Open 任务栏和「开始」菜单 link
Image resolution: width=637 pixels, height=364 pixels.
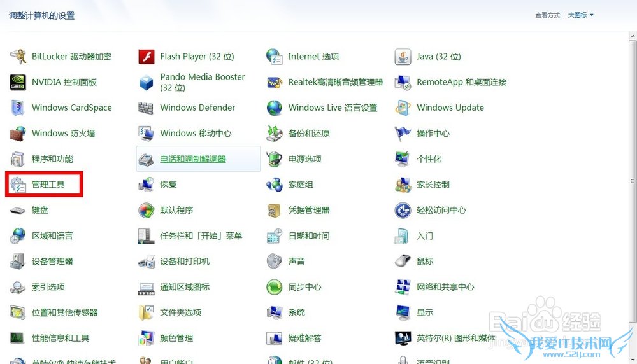click(x=201, y=235)
